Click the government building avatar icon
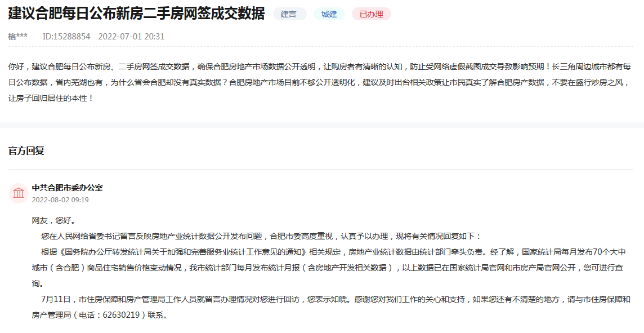This screenshot has width=644, height=333. click(19, 193)
